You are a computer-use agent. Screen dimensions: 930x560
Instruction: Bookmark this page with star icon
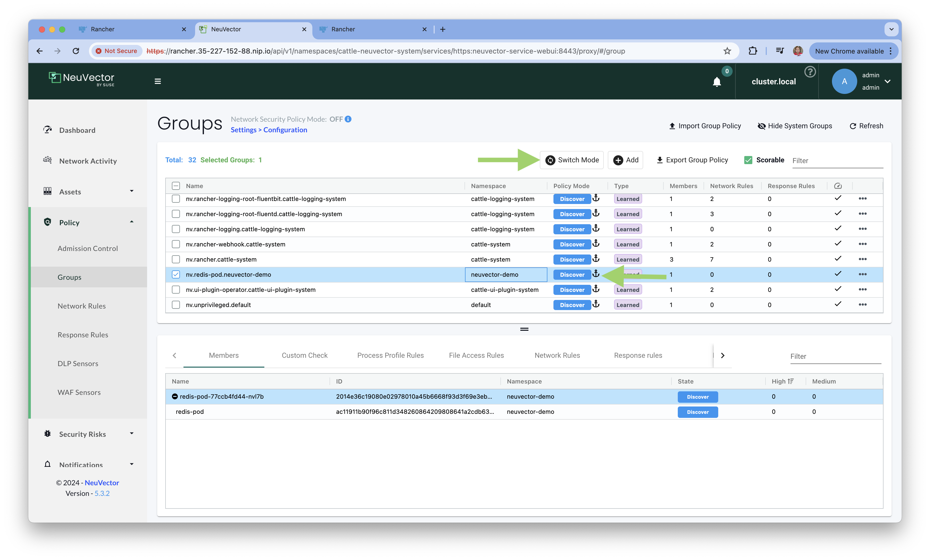[x=727, y=51]
